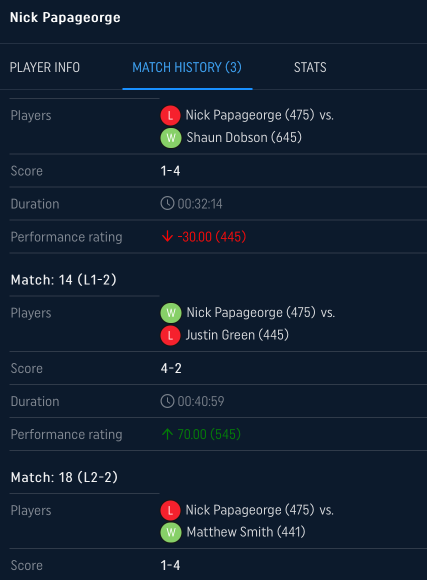Image resolution: width=427 pixels, height=580 pixels.
Task: Open Shaun Dobson (645) player link
Action: [244, 138]
